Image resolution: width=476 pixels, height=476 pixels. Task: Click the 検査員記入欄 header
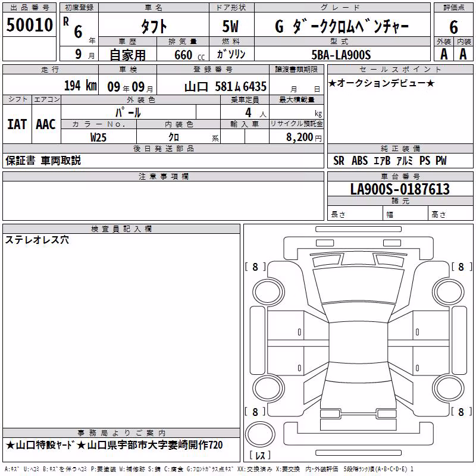(x=121, y=229)
